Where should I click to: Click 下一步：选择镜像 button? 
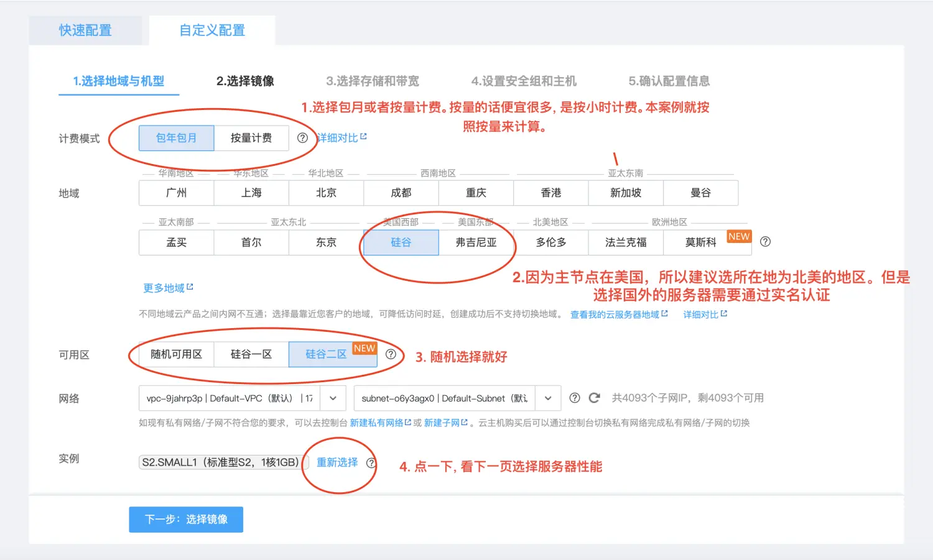click(x=186, y=520)
